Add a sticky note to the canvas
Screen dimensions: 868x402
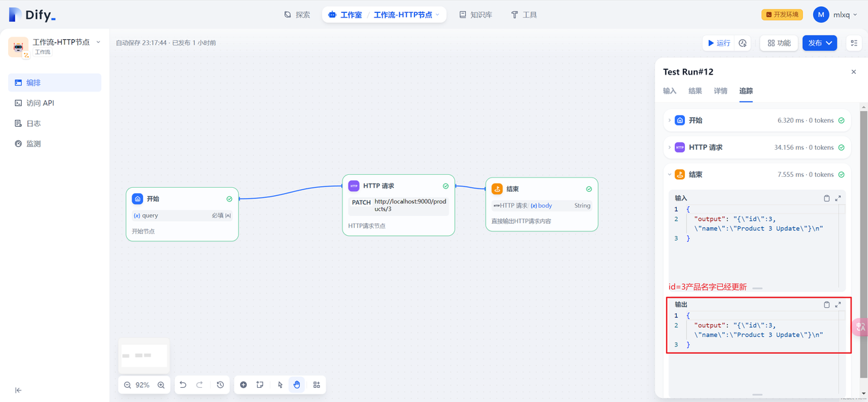pos(260,384)
